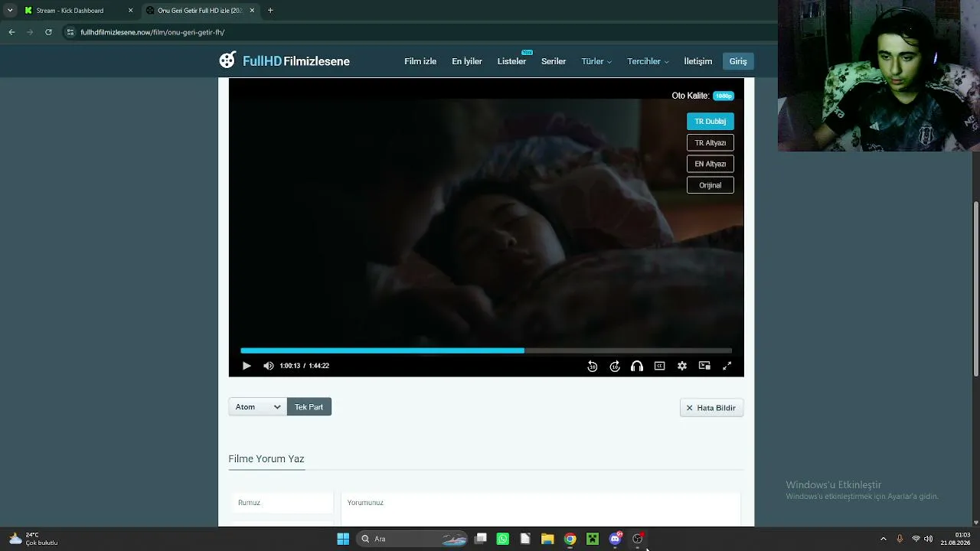Click the Yorumunuz comment text box

pyautogui.click(x=541, y=509)
